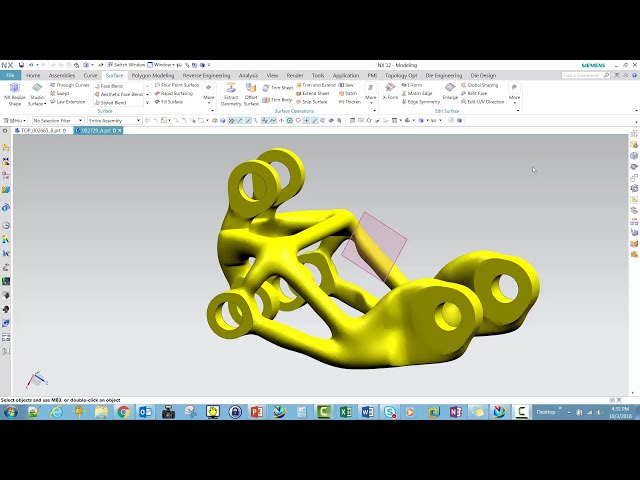Viewport: 640px width, 480px height.
Task: Select the Studio Surface tool
Action: (36, 92)
